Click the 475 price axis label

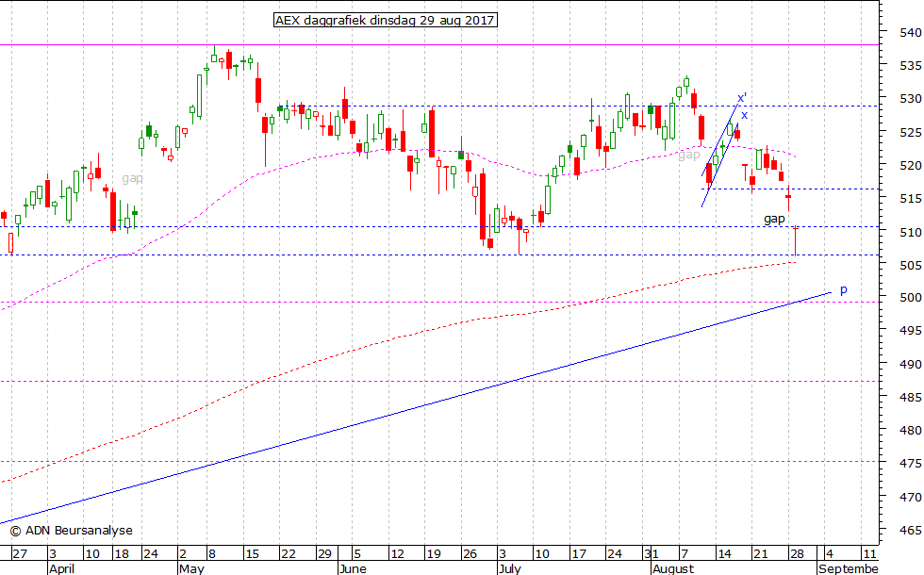[911, 463]
